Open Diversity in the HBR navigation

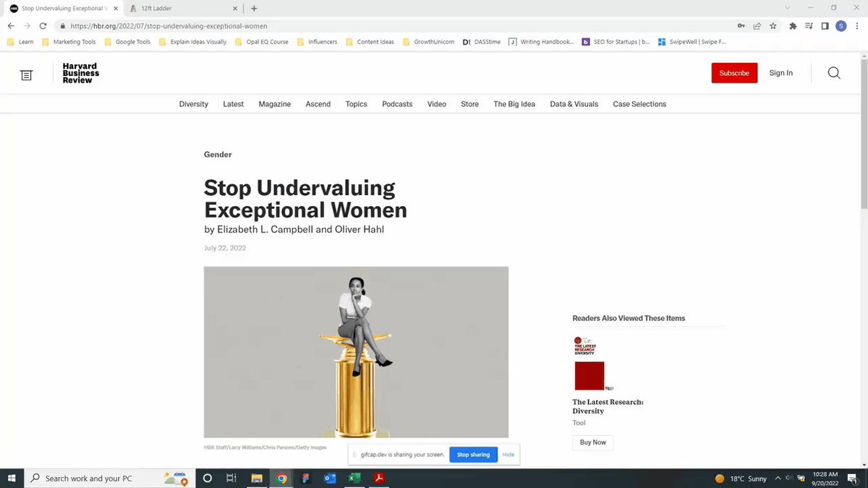[194, 104]
